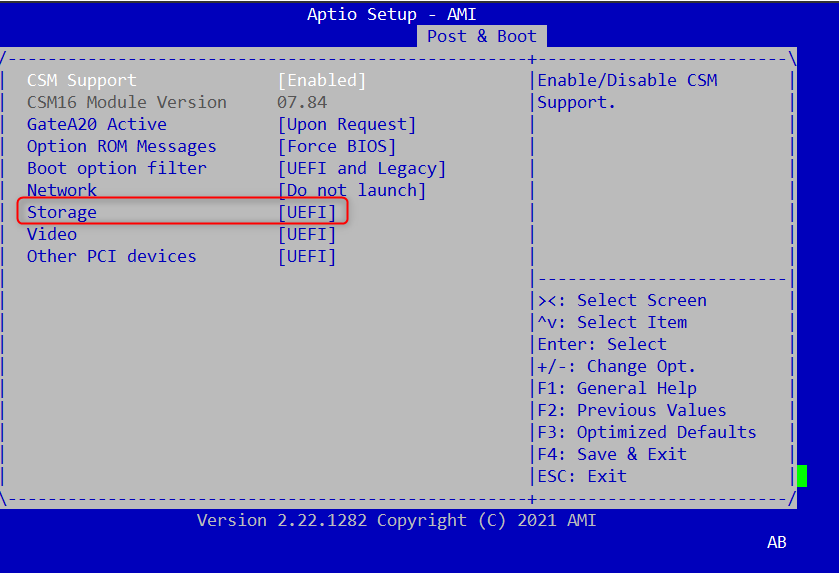This screenshot has height=573, width=839.
Task: Select the Post & Boot tab
Action: coord(481,36)
